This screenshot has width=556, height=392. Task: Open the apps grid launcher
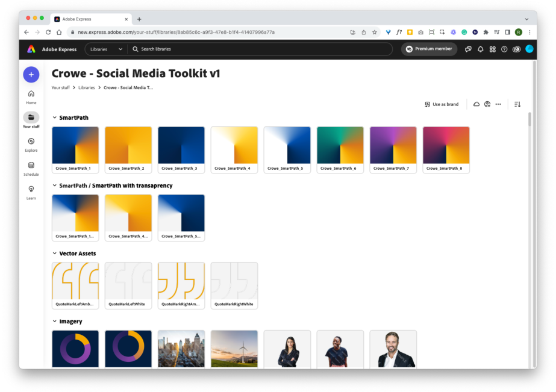493,49
